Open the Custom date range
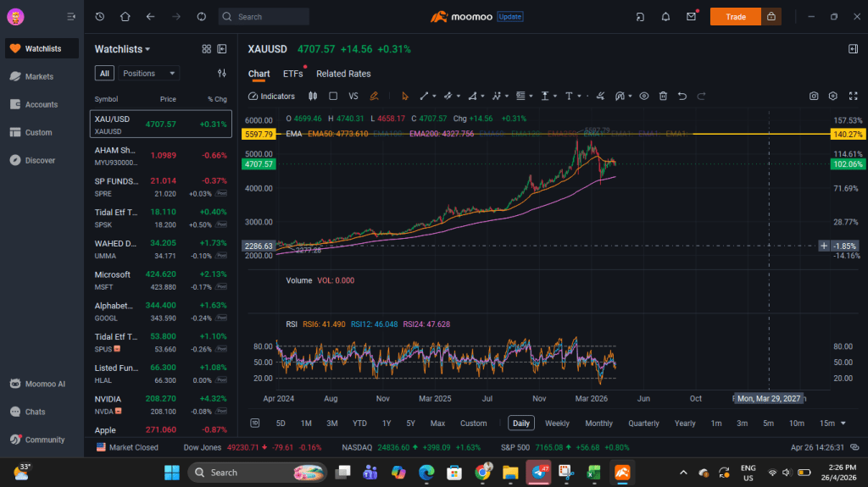 point(473,423)
